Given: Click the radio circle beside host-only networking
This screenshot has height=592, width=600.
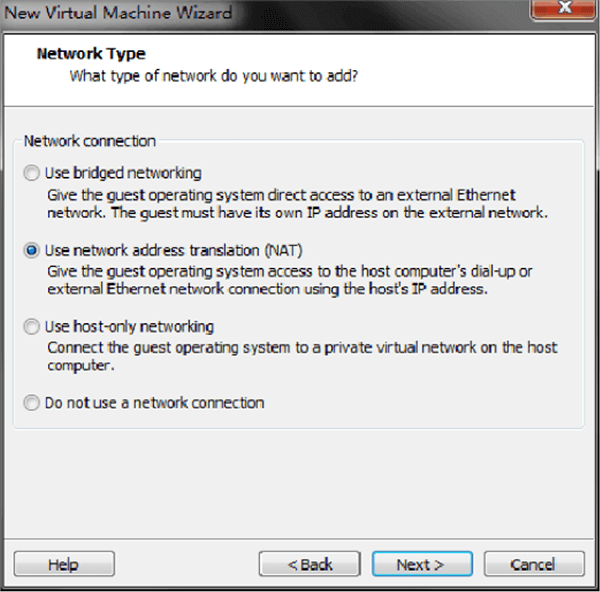Looking at the screenshot, I should point(33,327).
